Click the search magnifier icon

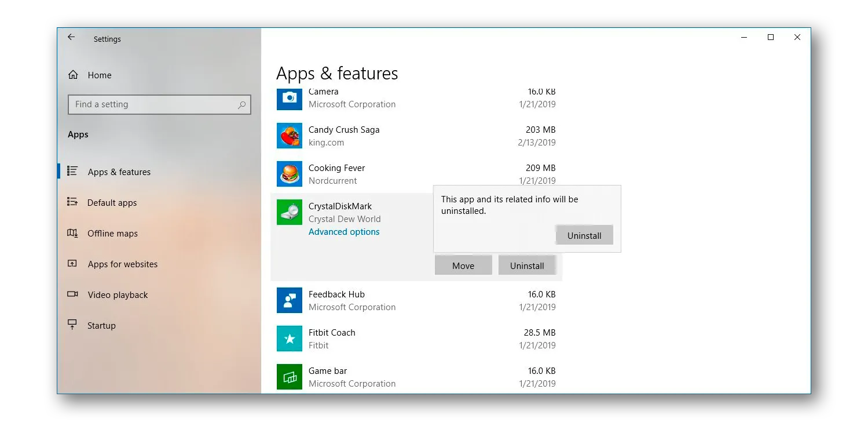(x=241, y=105)
